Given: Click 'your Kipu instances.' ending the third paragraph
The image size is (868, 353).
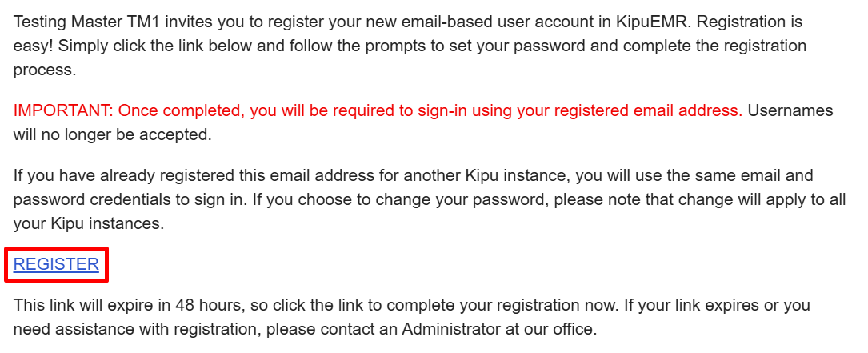Looking at the screenshot, I should pos(89,224).
